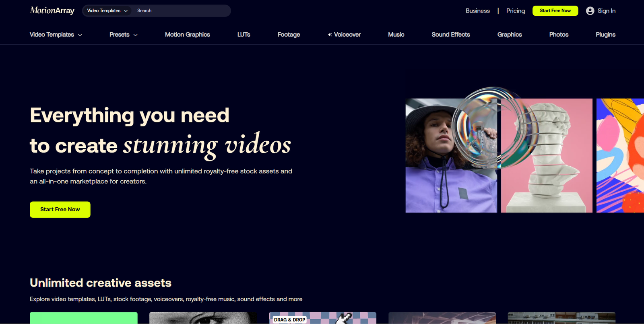
Task: Click the header Start Free Now button
Action: click(555, 11)
